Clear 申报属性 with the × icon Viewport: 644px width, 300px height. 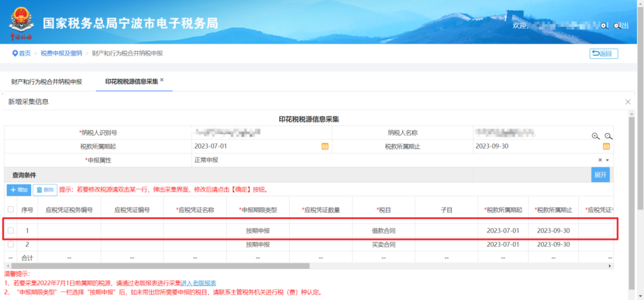pyautogui.click(x=600, y=160)
